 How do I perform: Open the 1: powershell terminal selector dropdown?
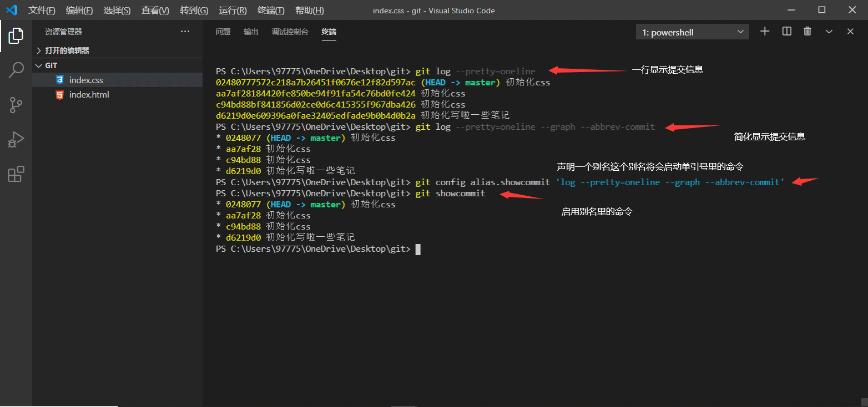tap(693, 32)
